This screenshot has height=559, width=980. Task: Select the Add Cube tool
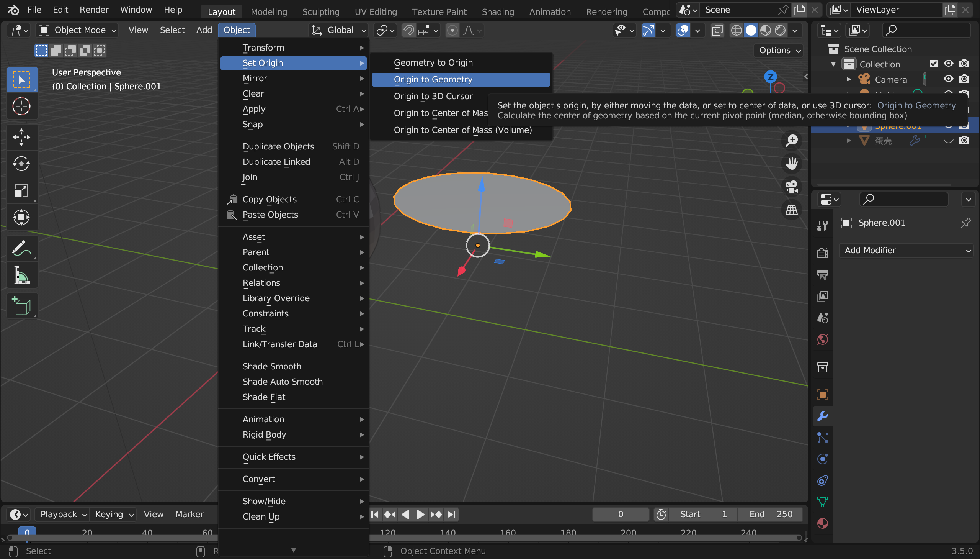22,306
